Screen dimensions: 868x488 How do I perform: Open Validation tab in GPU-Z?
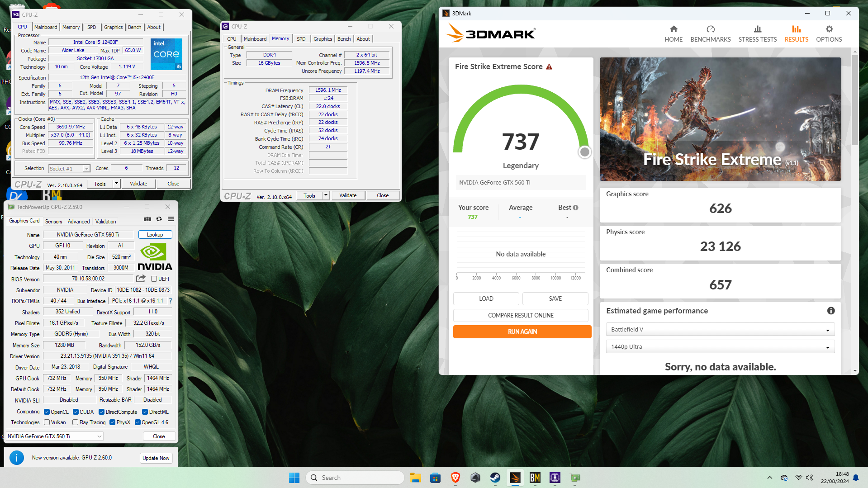point(105,222)
